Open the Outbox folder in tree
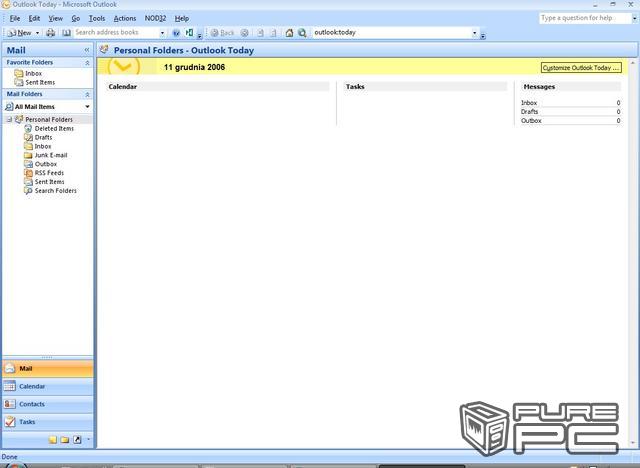The height and width of the screenshot is (468, 640). [46, 164]
